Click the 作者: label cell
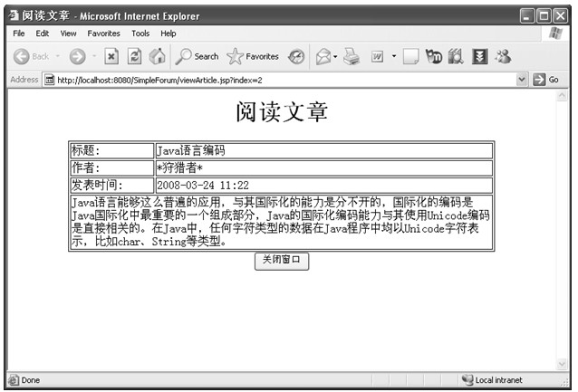This screenshot has width=578, height=392. tap(112, 167)
